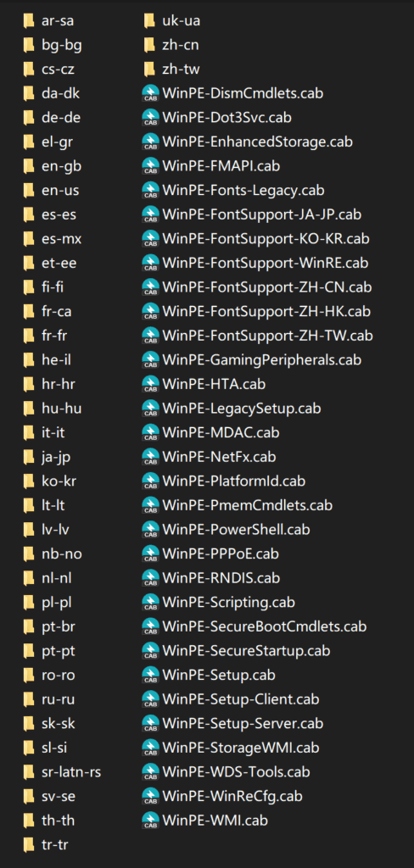Click the WinPE-GamingPeripherals.cab file icon
The width and height of the screenshot is (414, 868).
150,359
